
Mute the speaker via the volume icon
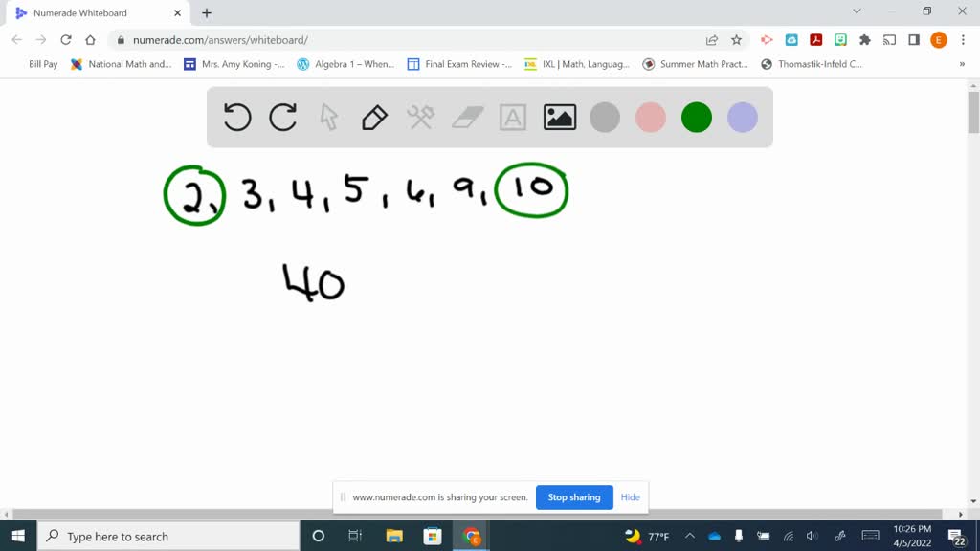[813, 537]
